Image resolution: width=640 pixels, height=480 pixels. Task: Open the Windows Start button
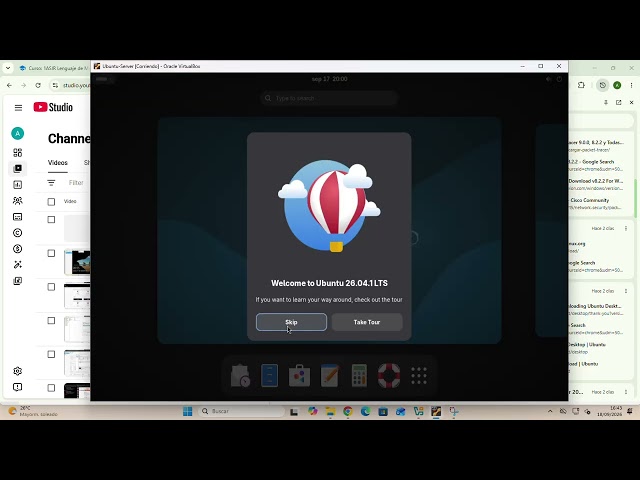[x=188, y=411]
